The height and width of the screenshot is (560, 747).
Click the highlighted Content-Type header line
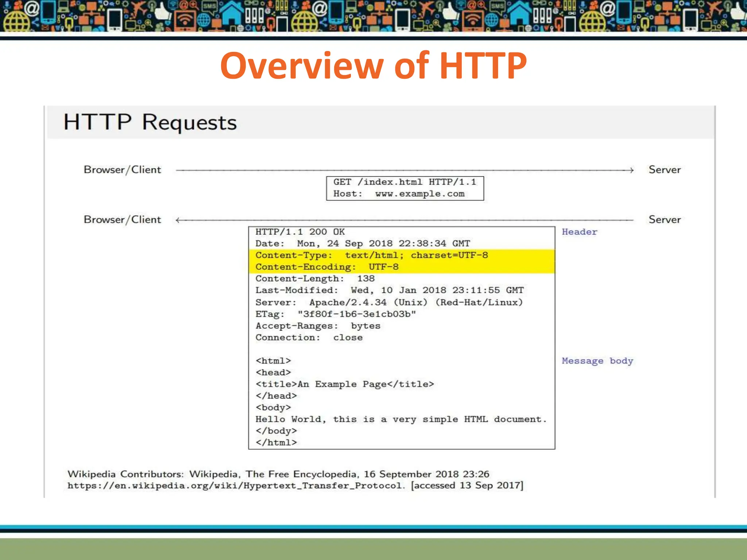pyautogui.click(x=371, y=255)
